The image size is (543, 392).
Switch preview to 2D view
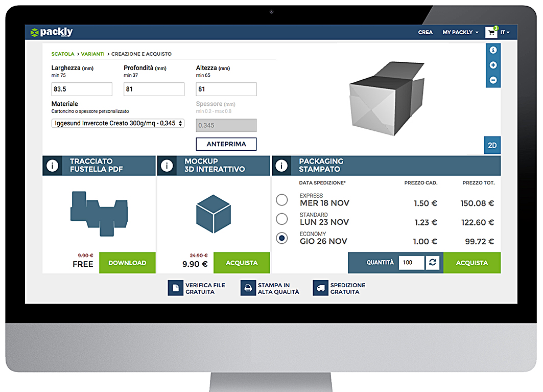492,145
